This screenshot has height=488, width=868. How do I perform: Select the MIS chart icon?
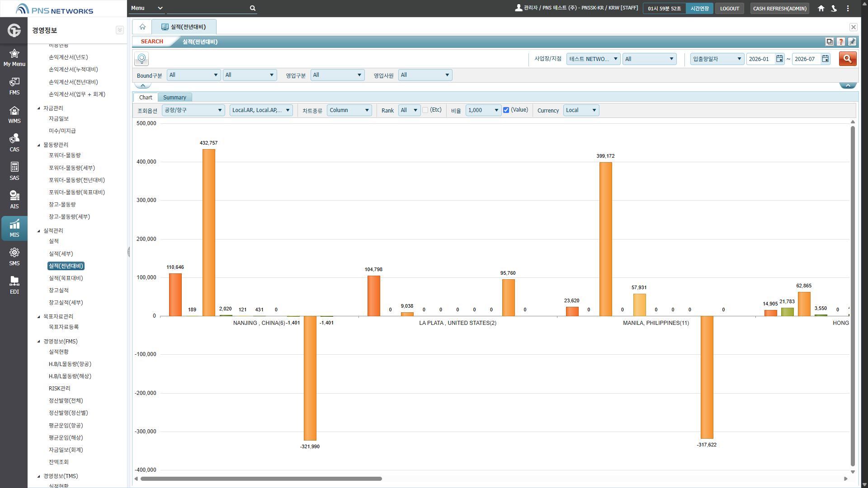(14, 229)
